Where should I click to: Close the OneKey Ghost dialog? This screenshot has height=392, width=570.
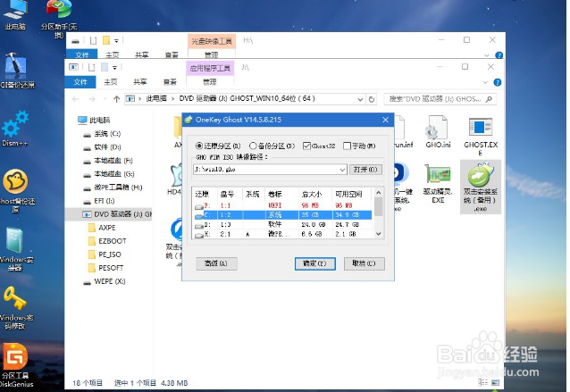click(386, 120)
